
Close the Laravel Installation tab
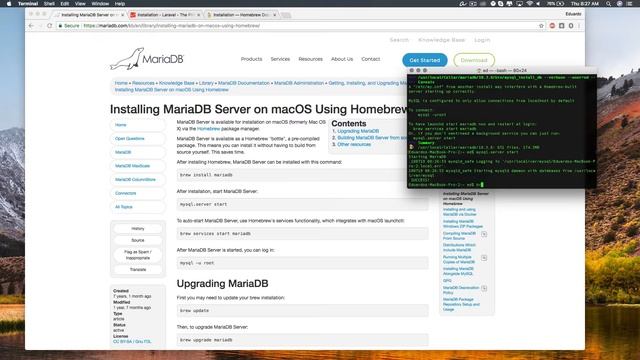click(199, 15)
